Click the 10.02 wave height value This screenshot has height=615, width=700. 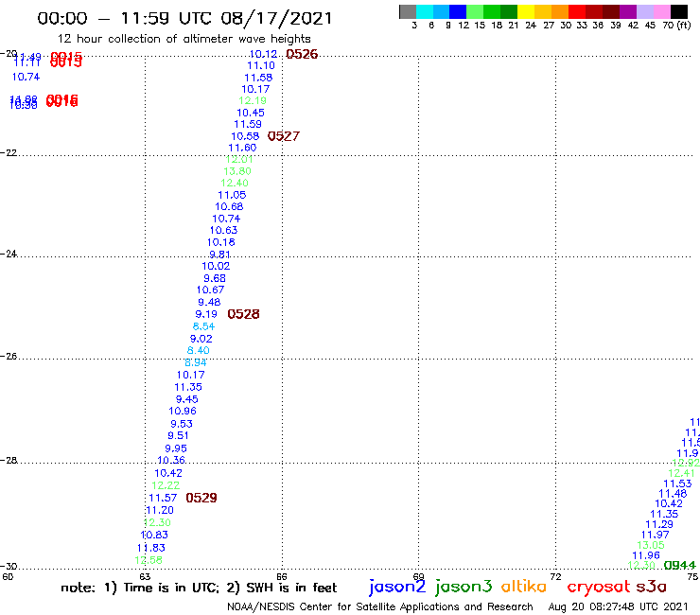click(x=216, y=266)
